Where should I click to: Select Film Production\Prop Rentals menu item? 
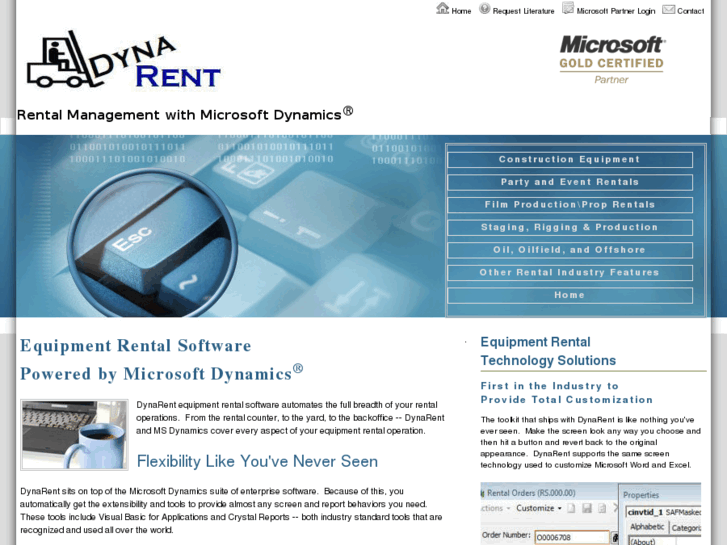point(570,205)
